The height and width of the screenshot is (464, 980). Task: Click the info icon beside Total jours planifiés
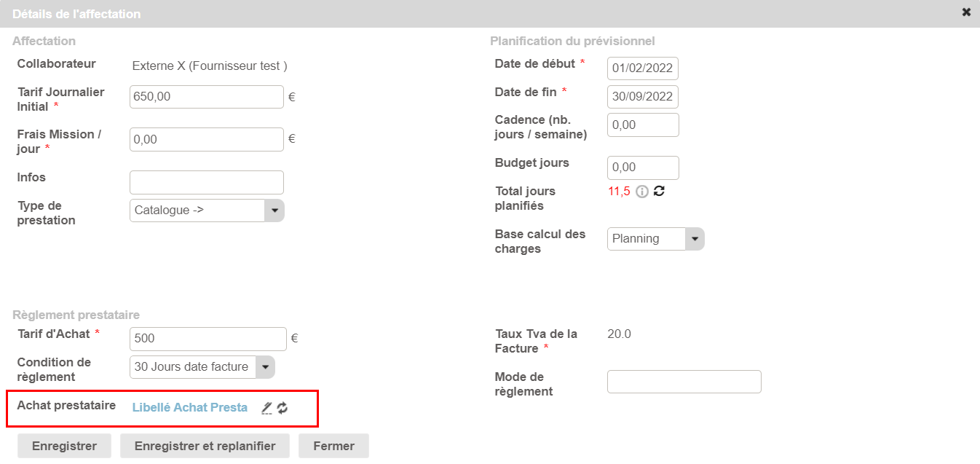tap(642, 192)
